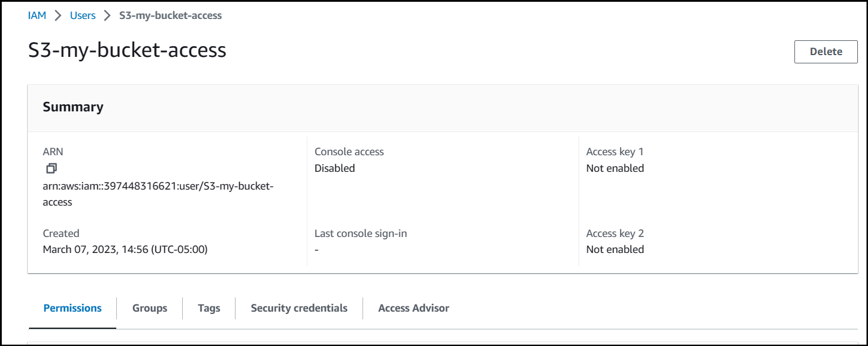Image resolution: width=868 pixels, height=346 pixels.
Task: Click the Summary section heading
Action: click(x=73, y=107)
